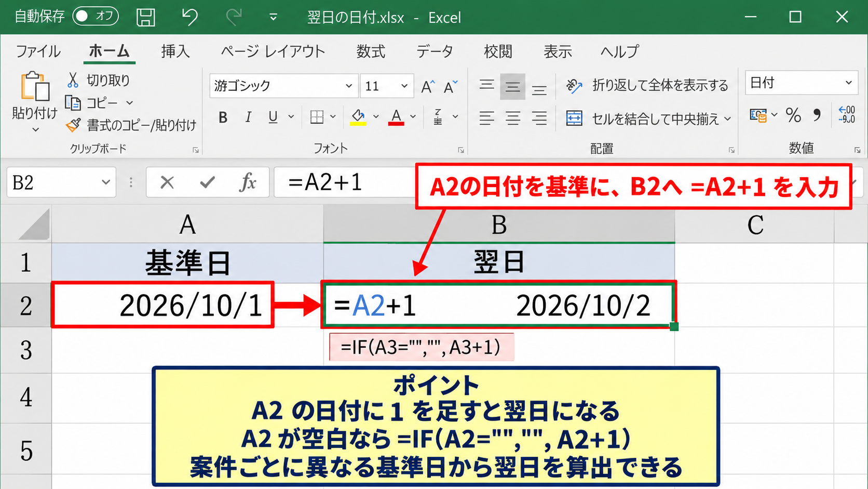868x489 pixels.
Task: Click the yellow fill color button
Action: tap(358, 117)
